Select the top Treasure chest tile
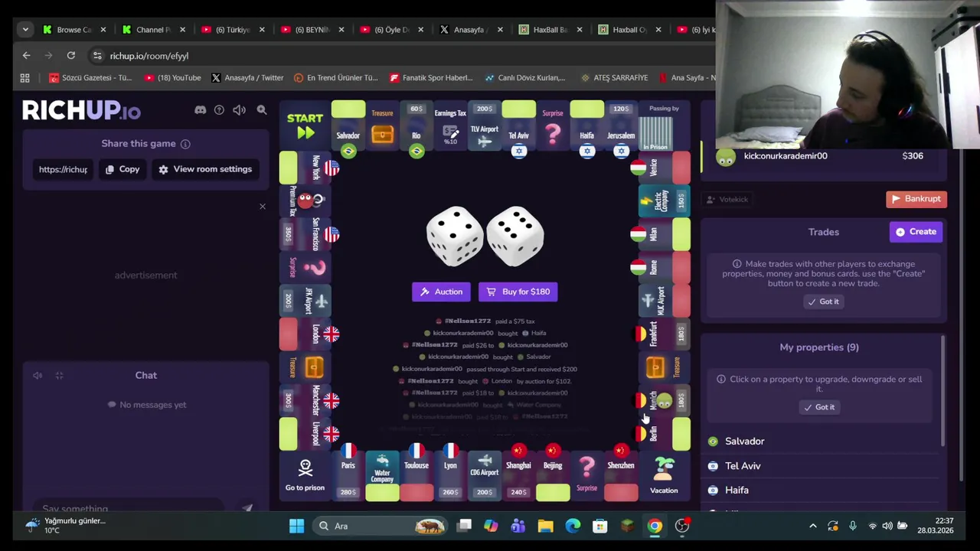The height and width of the screenshot is (551, 980). click(x=382, y=126)
